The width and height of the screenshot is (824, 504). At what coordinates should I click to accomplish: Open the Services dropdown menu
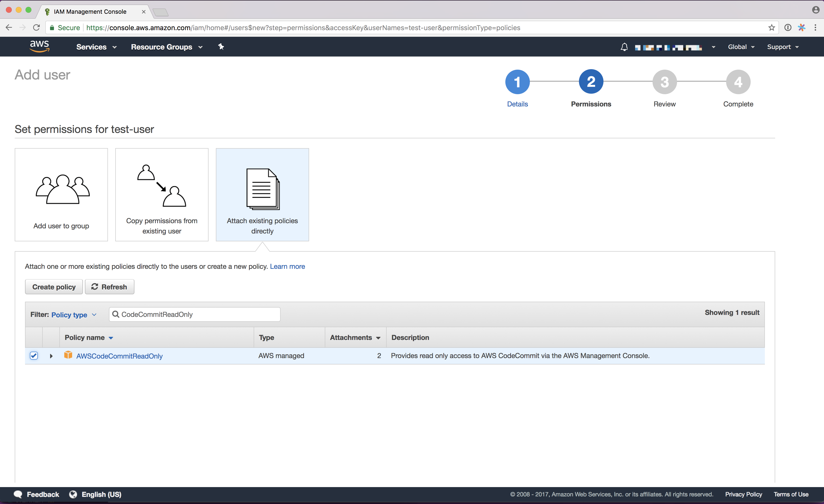96,47
